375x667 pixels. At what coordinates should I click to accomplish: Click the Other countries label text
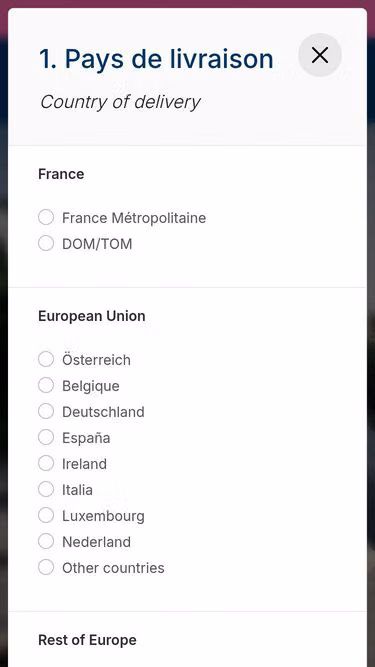[113, 568]
